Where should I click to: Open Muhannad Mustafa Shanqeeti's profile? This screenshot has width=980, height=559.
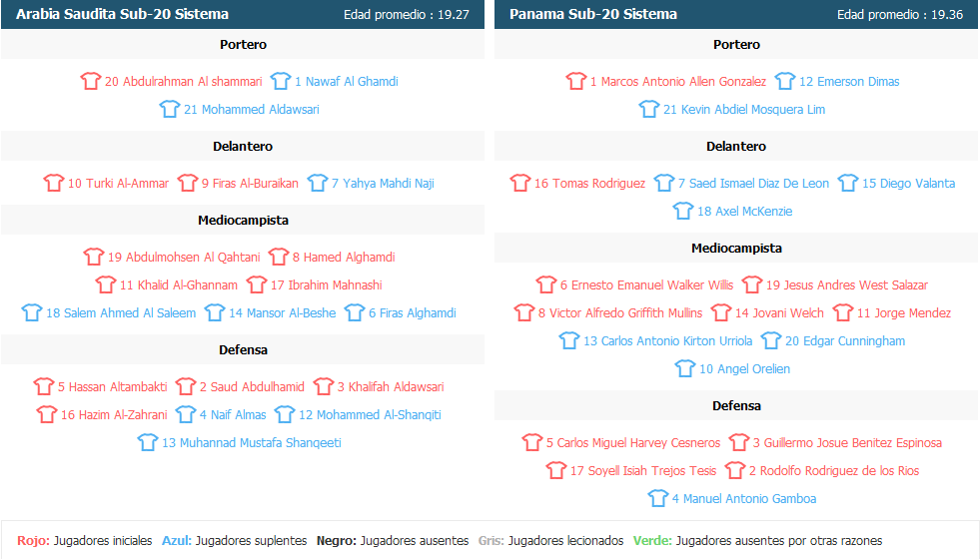point(252,443)
